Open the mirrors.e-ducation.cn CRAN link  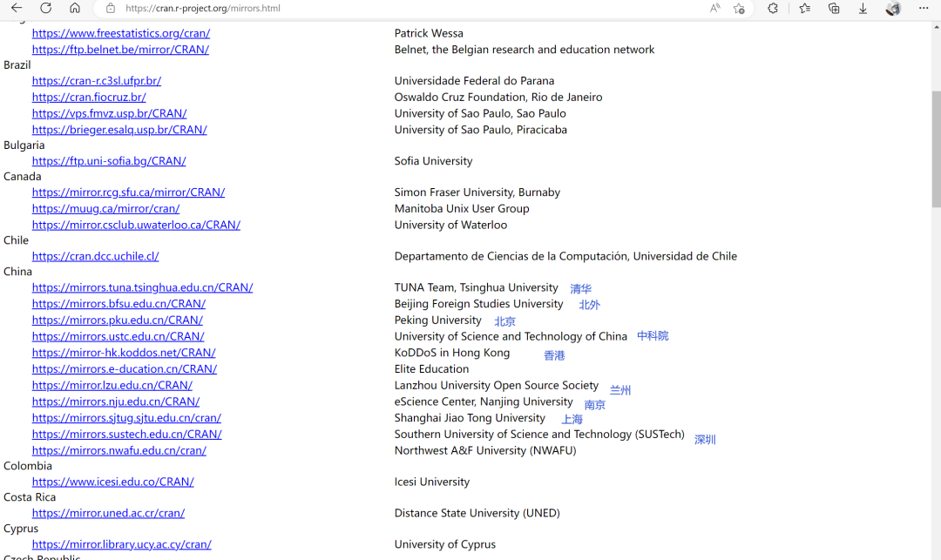click(125, 368)
